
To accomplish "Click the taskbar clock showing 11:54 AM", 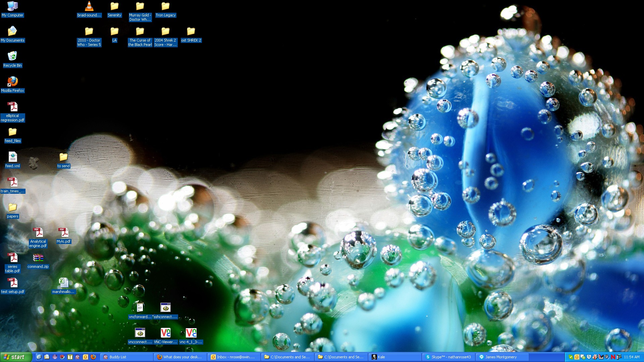I will coord(632,357).
